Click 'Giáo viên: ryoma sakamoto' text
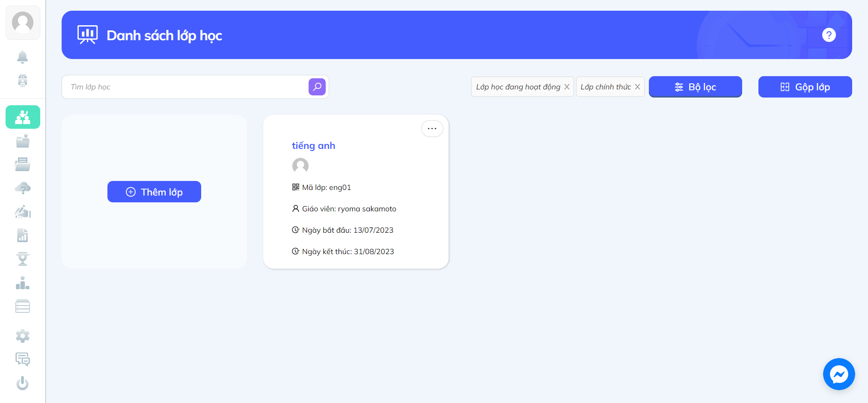 click(349, 209)
